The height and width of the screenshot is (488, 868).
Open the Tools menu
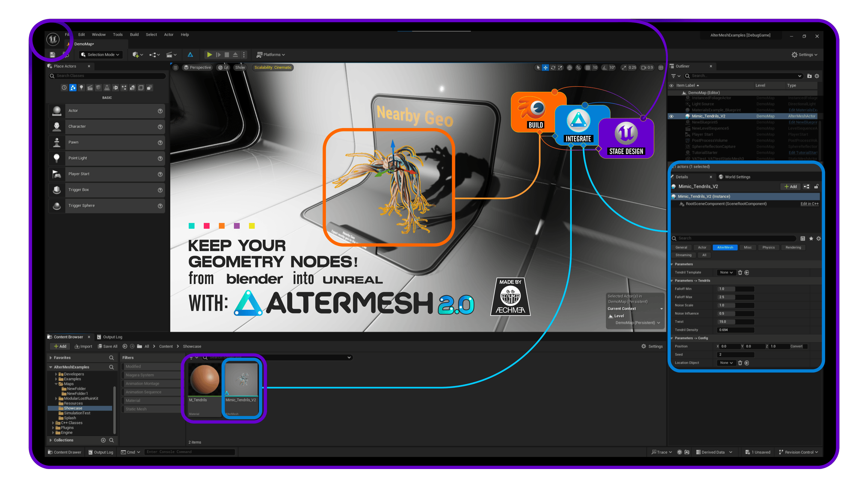pos(118,35)
